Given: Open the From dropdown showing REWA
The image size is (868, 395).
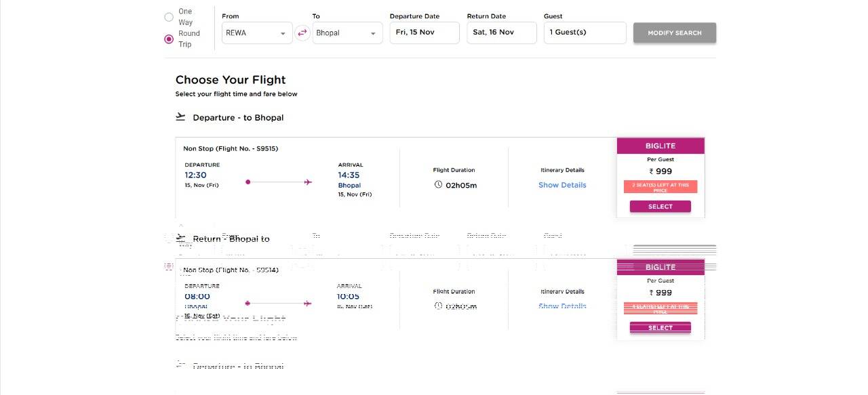Looking at the screenshot, I should click(x=257, y=33).
